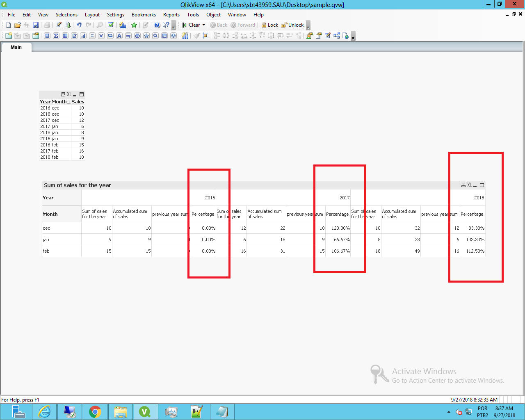Open the Edit Script dialog icon

[59, 25]
